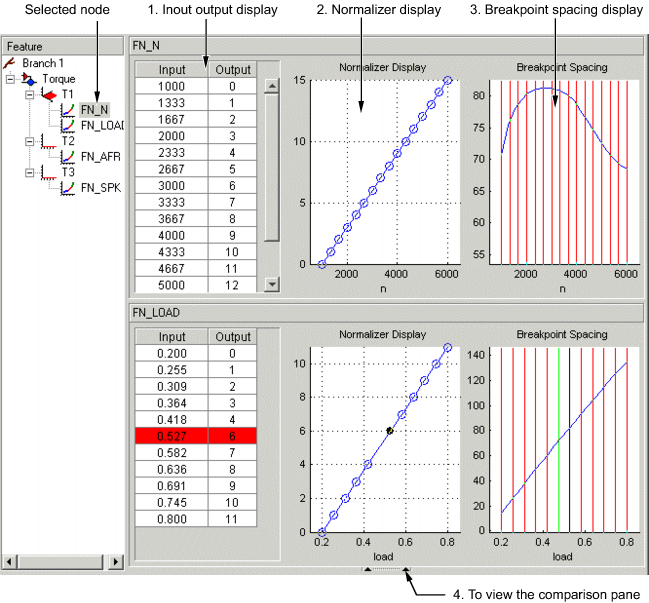Click right comparison pane split arrow
This screenshot has height=603, width=649.
pos(406,569)
